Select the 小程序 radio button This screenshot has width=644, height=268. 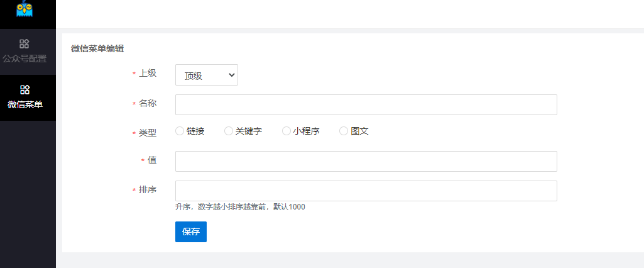(x=287, y=131)
